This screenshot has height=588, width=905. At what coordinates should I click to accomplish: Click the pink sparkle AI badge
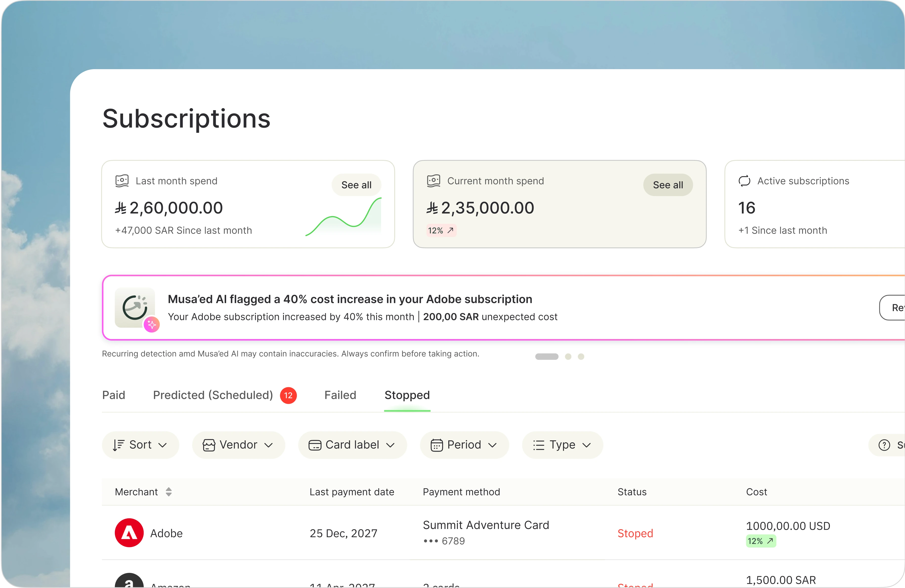pyautogui.click(x=152, y=324)
